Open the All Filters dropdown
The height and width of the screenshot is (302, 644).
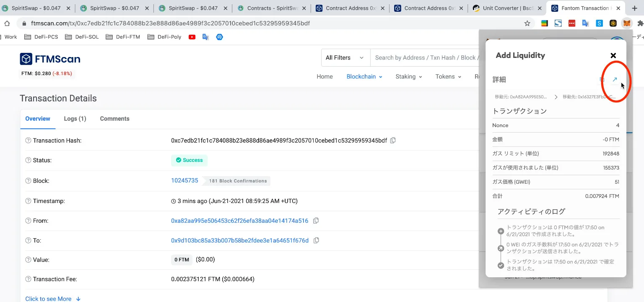pos(345,57)
